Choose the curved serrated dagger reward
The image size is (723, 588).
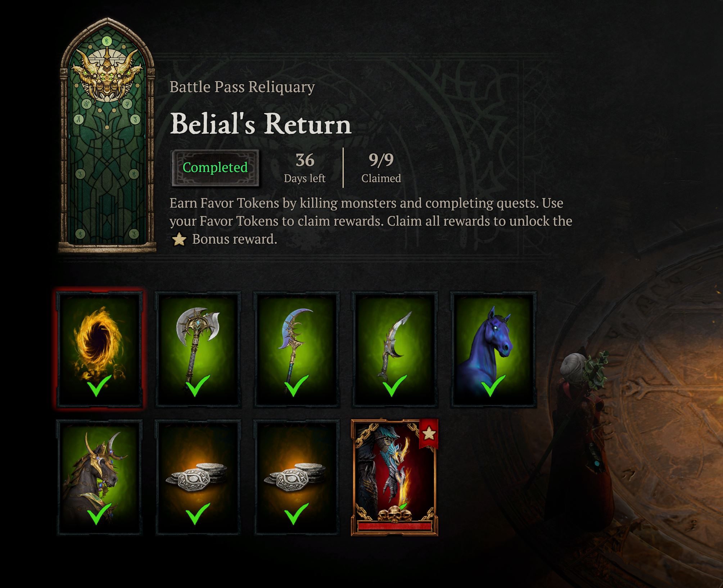click(395, 349)
